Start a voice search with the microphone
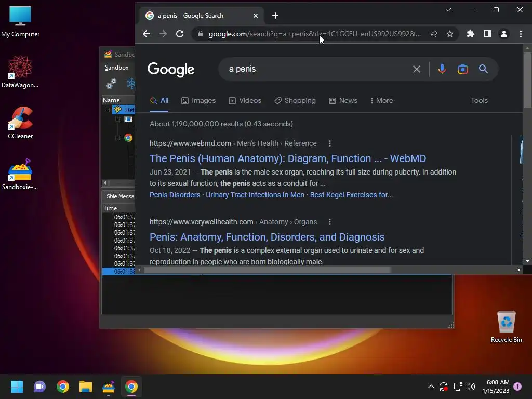532x399 pixels. click(x=442, y=69)
